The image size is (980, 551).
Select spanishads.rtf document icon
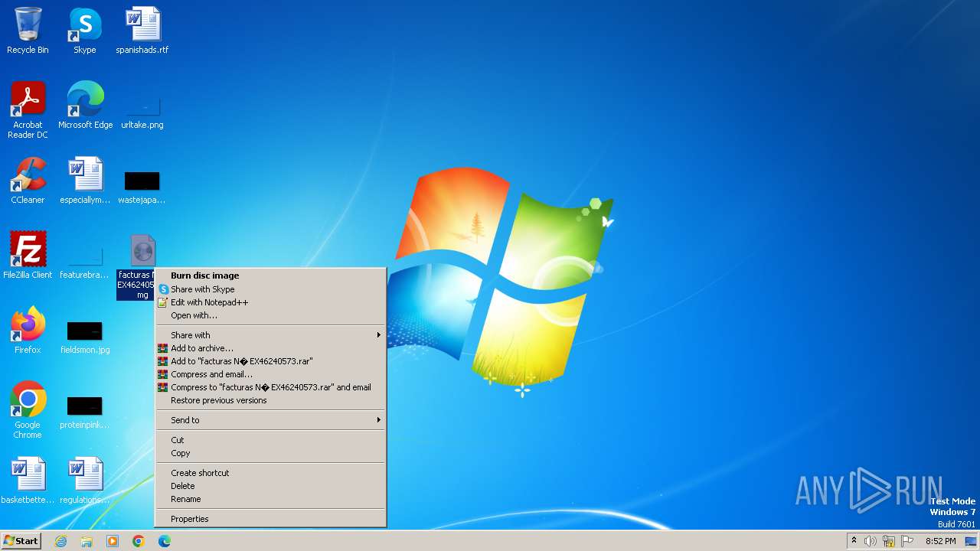pyautogui.click(x=142, y=31)
